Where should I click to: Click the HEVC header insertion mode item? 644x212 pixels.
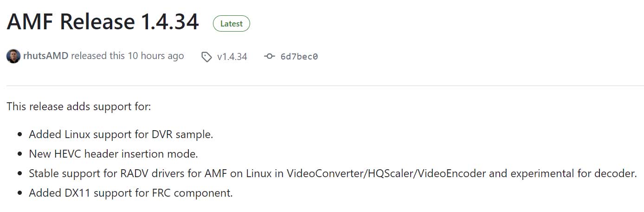point(113,154)
